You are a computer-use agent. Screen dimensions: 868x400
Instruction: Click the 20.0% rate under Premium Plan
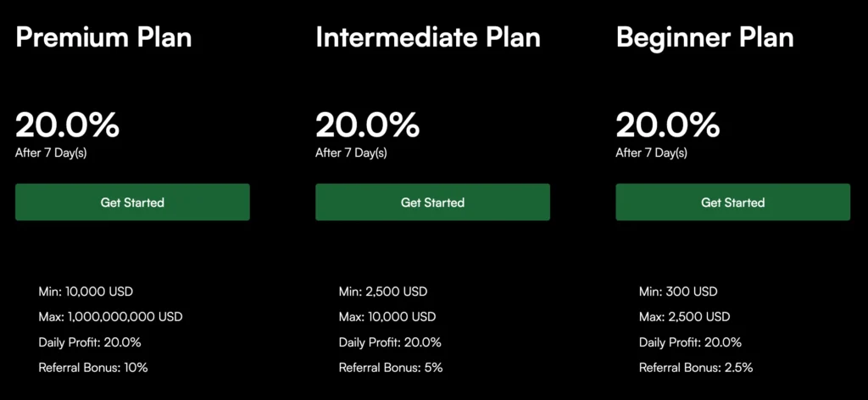click(67, 125)
